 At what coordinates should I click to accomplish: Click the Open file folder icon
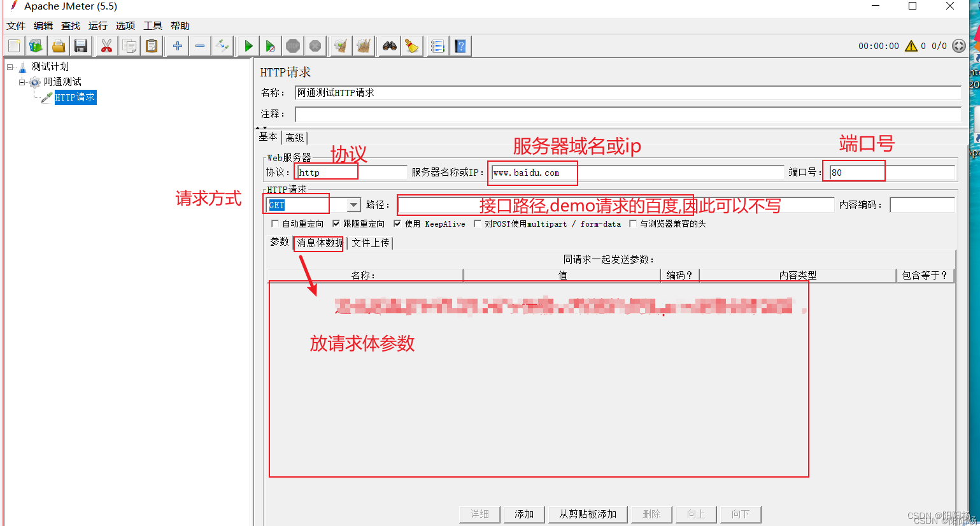coord(59,46)
